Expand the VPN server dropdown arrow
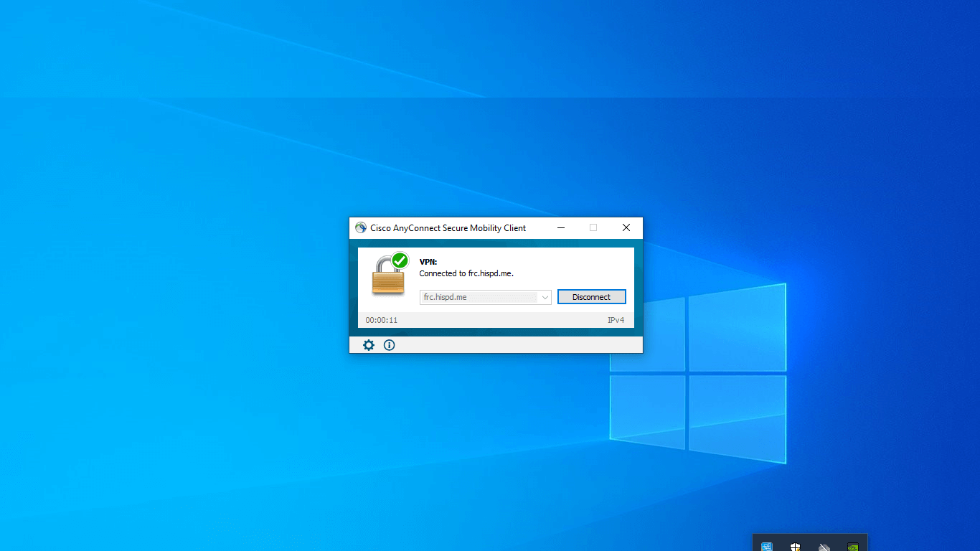This screenshot has width=980, height=551. (x=545, y=297)
